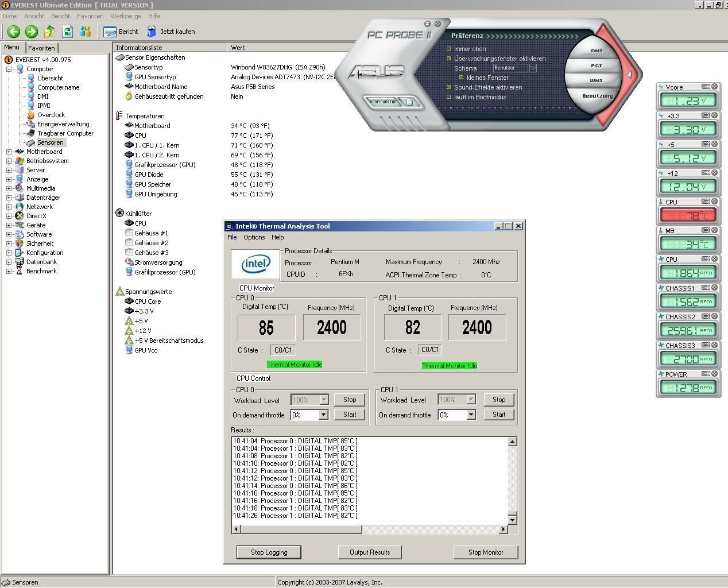Close the POWER fan monitor panel
Image resolution: width=728 pixels, height=588 pixels.
(x=715, y=374)
